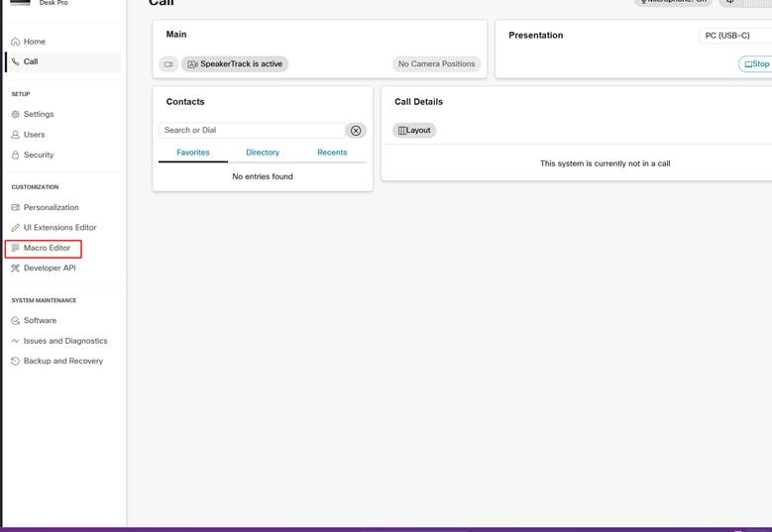772x532 pixels.
Task: Open the Settings page
Action: click(38, 114)
